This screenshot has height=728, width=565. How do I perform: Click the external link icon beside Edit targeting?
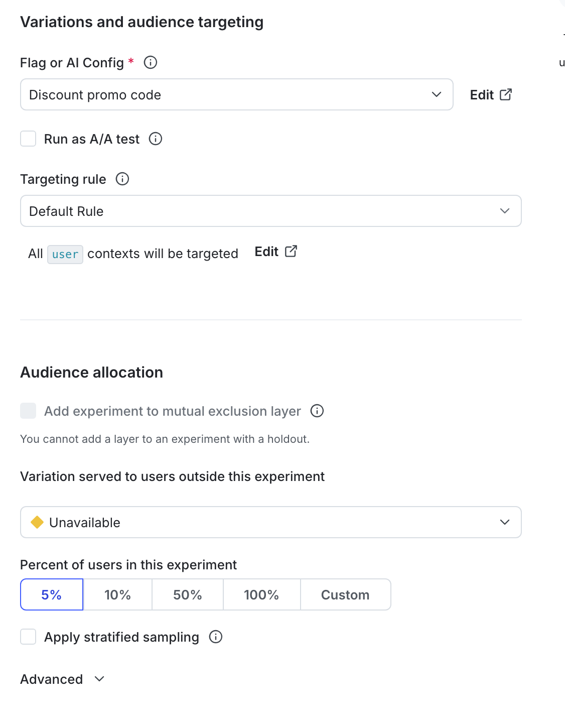291,251
